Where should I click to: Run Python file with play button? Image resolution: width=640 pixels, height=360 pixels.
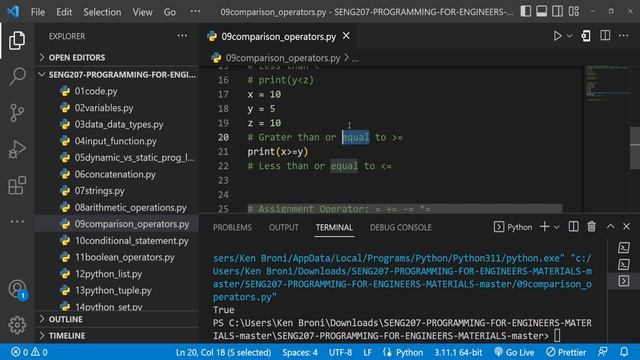click(557, 36)
